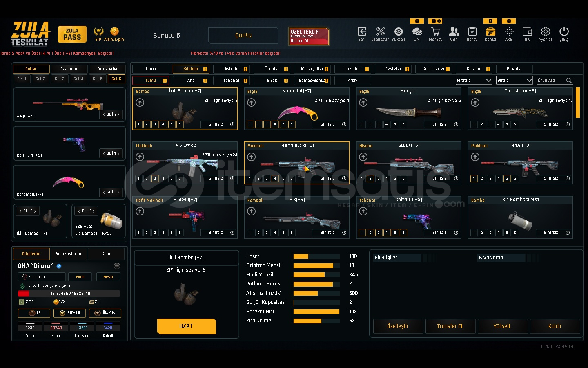Viewport: 588px width, 368px height.
Task: Click the orange UZAT button
Action: click(x=186, y=326)
